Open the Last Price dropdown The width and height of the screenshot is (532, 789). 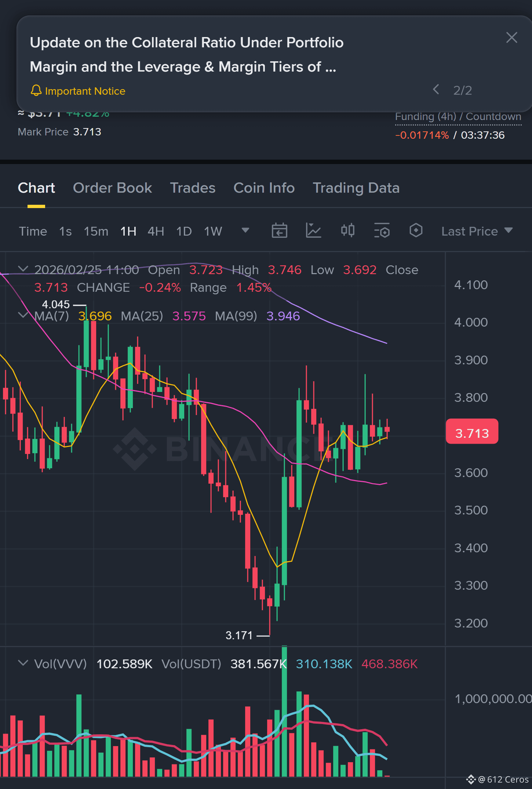(477, 231)
